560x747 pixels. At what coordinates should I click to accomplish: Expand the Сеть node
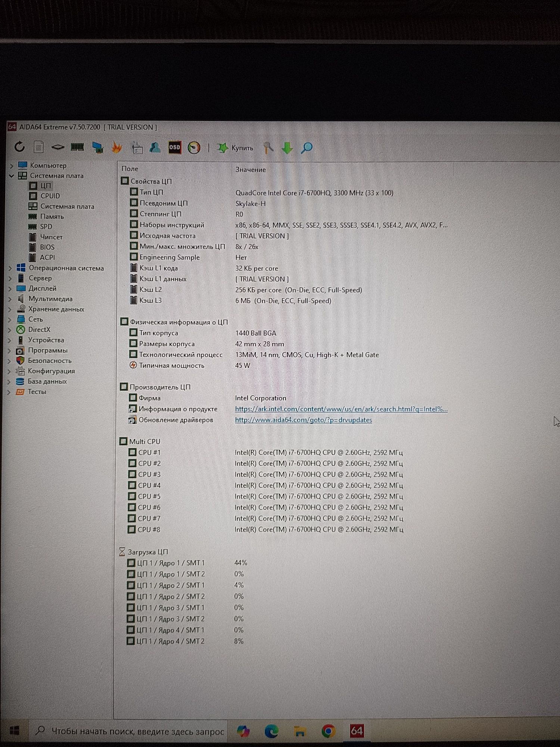(10, 319)
